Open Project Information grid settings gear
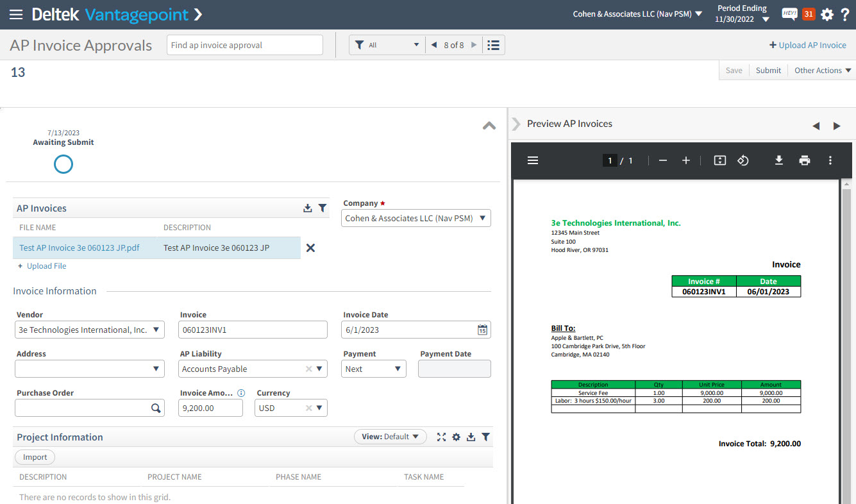Viewport: 856px width, 504px height. [456, 437]
